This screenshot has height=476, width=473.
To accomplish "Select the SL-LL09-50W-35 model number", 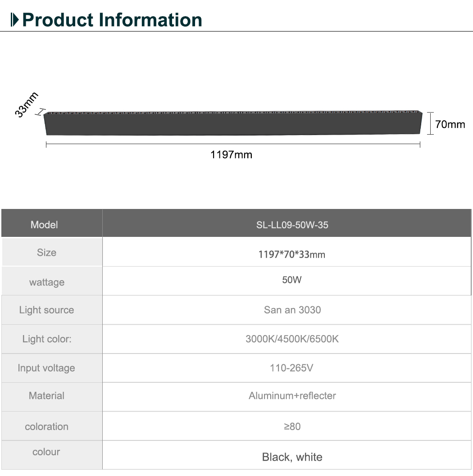I will coord(292,225).
